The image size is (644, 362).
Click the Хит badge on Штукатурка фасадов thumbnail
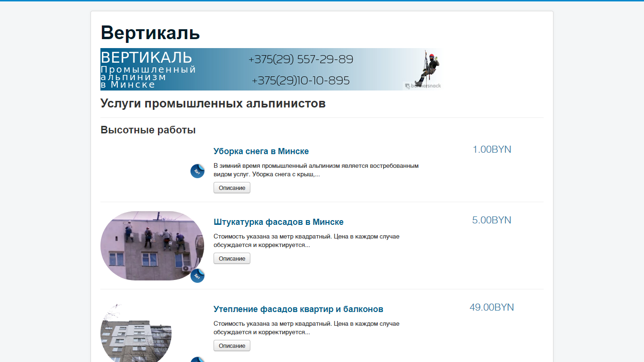(198, 276)
